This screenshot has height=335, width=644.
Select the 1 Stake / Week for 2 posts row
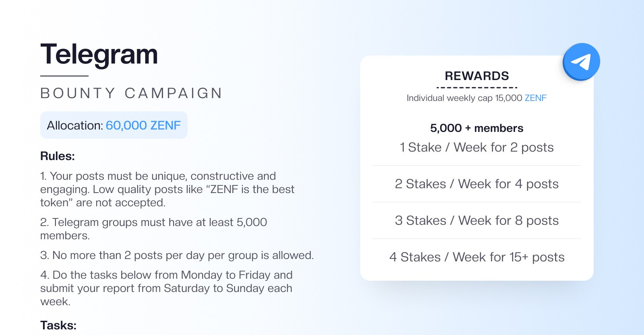pos(477,148)
